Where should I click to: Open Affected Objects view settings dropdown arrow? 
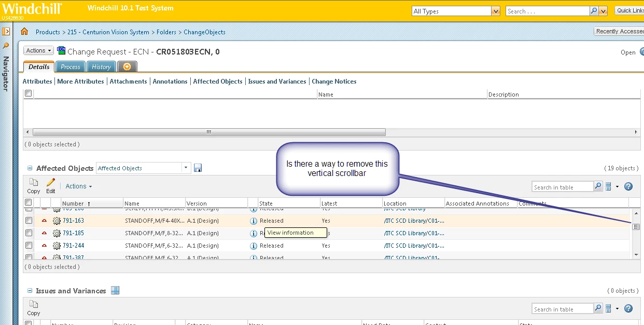pos(617,187)
